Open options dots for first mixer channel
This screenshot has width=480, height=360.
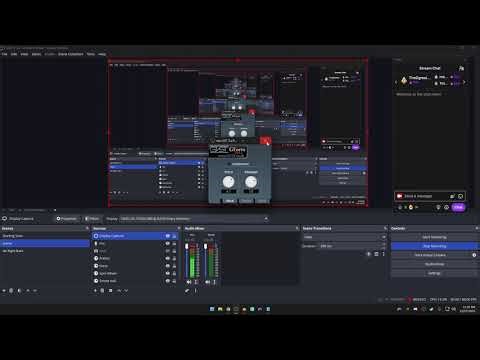tap(196, 282)
